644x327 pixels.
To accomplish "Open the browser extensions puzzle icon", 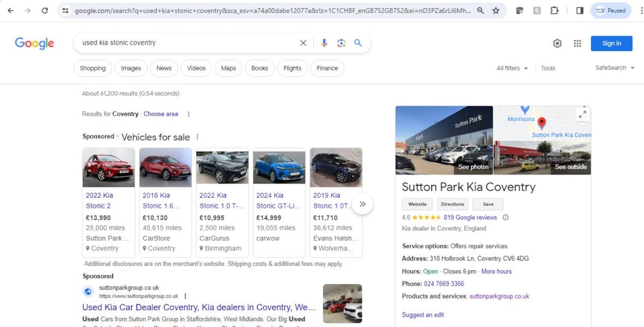I will pyautogui.click(x=554, y=10).
